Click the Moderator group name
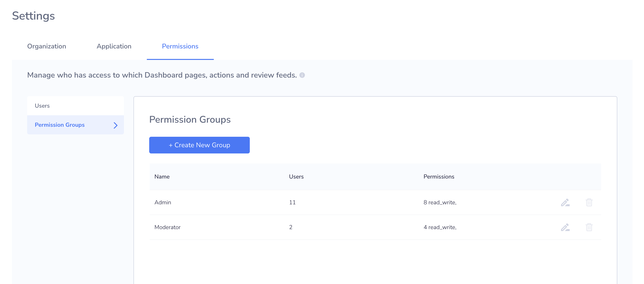 click(167, 227)
